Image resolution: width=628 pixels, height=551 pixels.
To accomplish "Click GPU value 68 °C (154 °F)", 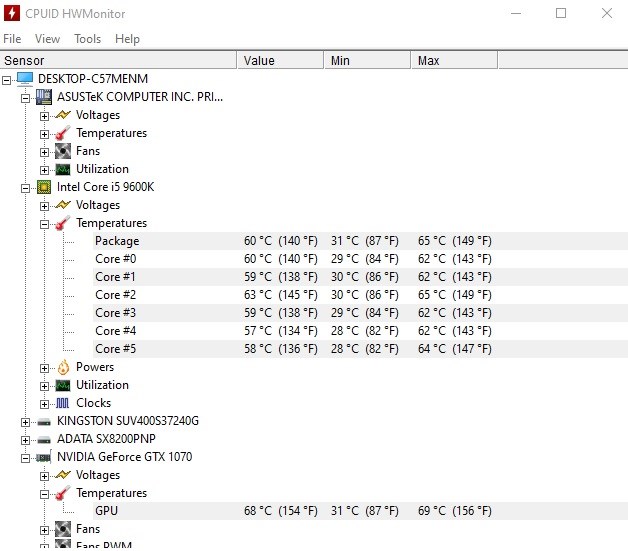I will [x=281, y=511].
